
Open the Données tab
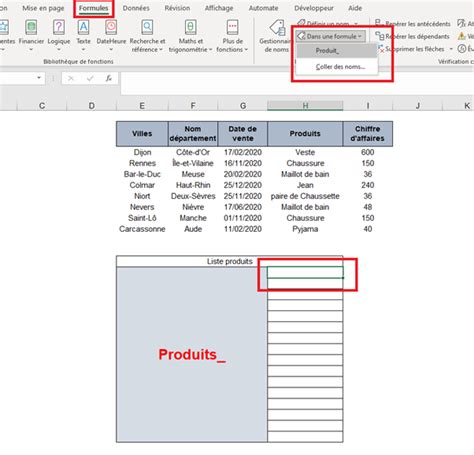pos(136,8)
